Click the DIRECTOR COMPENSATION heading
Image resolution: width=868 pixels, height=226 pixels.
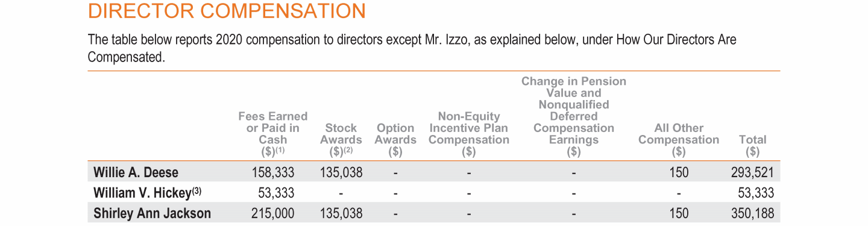point(227,11)
